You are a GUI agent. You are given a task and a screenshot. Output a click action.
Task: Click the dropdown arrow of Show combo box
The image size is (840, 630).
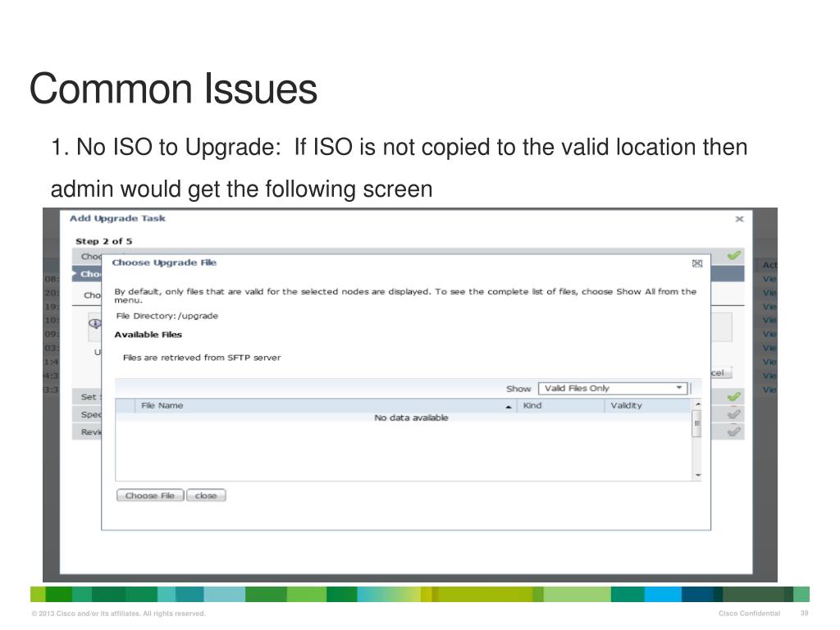(679, 388)
